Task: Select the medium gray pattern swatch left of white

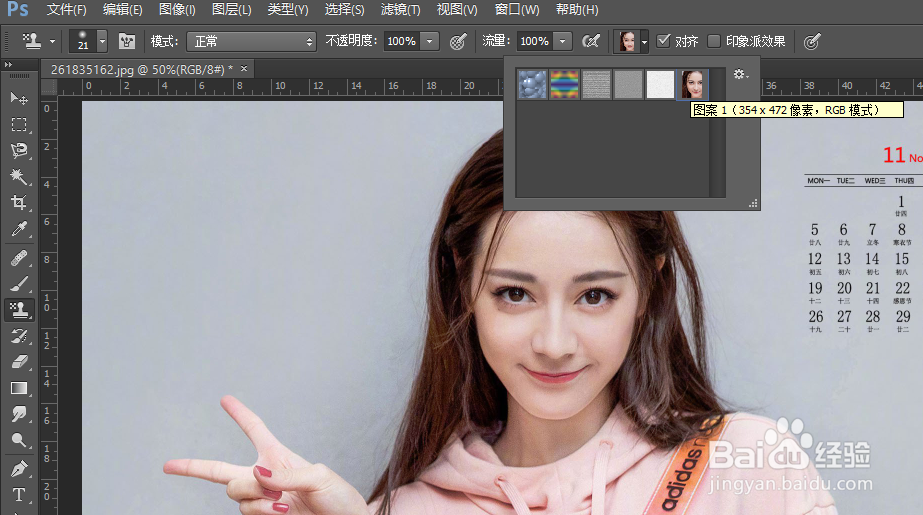Action: click(628, 84)
